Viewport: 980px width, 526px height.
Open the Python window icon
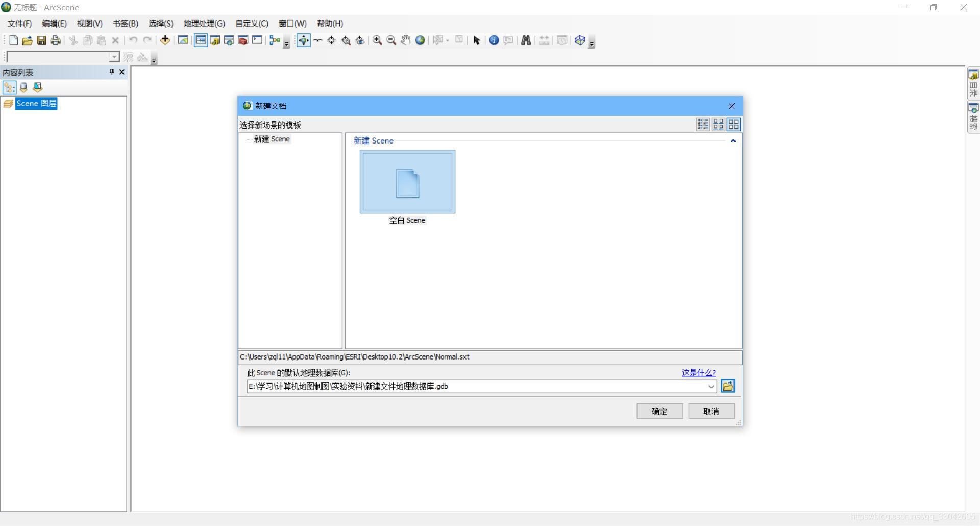pyautogui.click(x=257, y=40)
